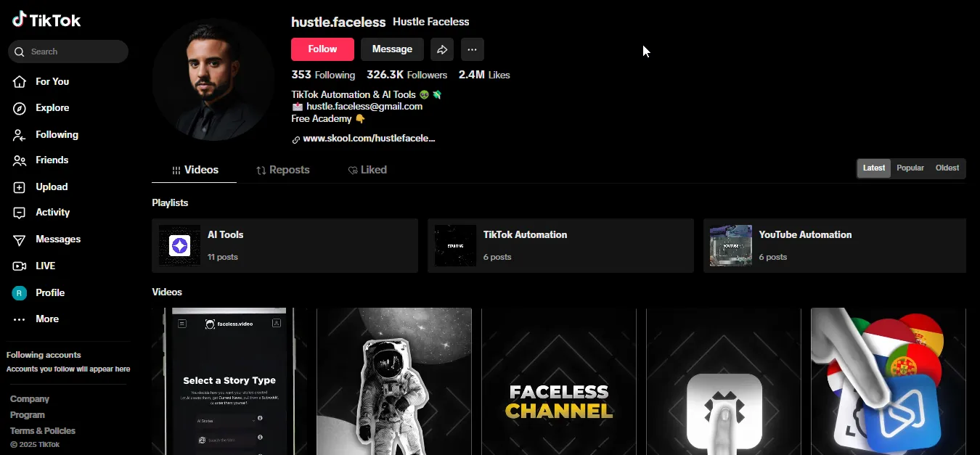Click the For You home icon

(x=20, y=81)
